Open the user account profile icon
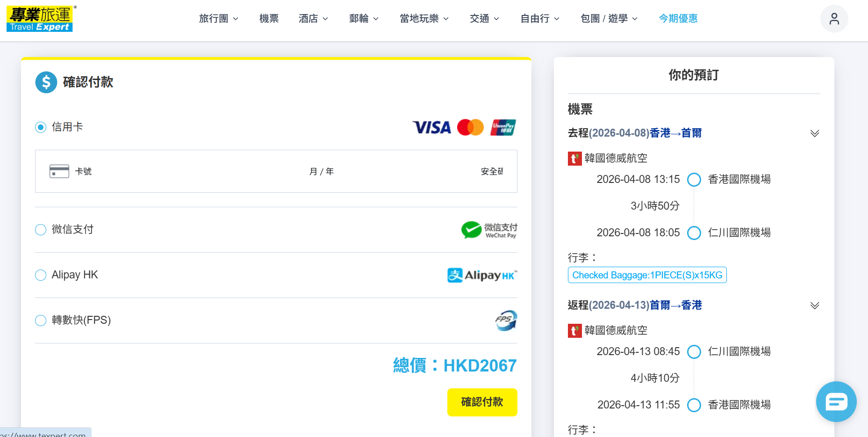This screenshot has width=868, height=437. click(834, 19)
